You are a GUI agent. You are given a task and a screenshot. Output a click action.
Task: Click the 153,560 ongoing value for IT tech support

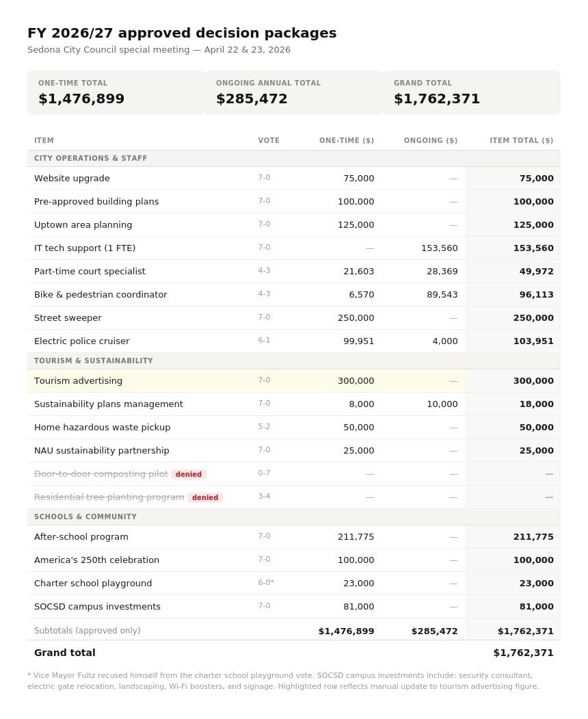(x=440, y=248)
